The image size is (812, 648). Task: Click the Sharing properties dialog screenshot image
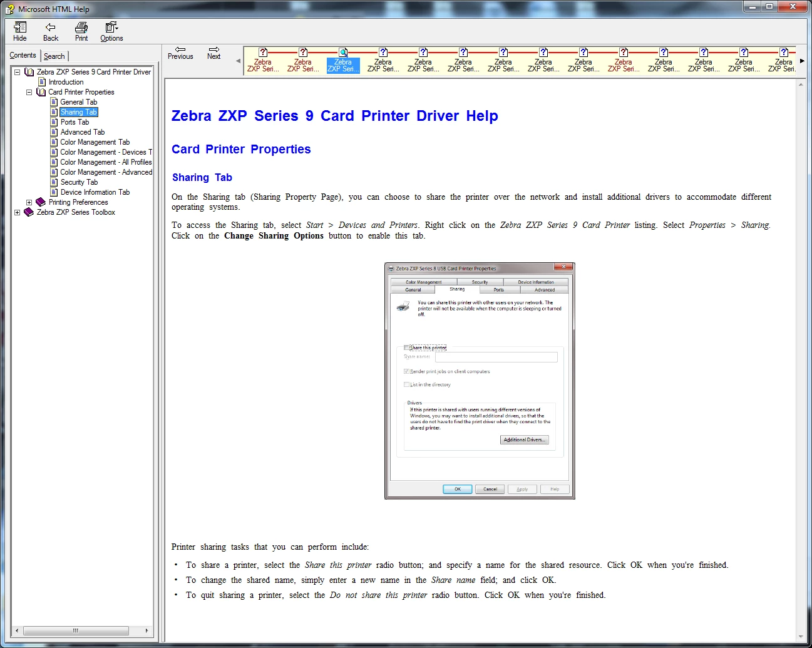click(x=480, y=381)
